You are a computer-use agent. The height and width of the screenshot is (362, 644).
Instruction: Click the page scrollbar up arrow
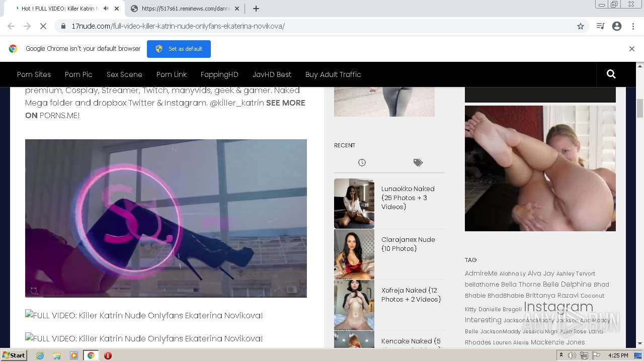click(x=640, y=66)
